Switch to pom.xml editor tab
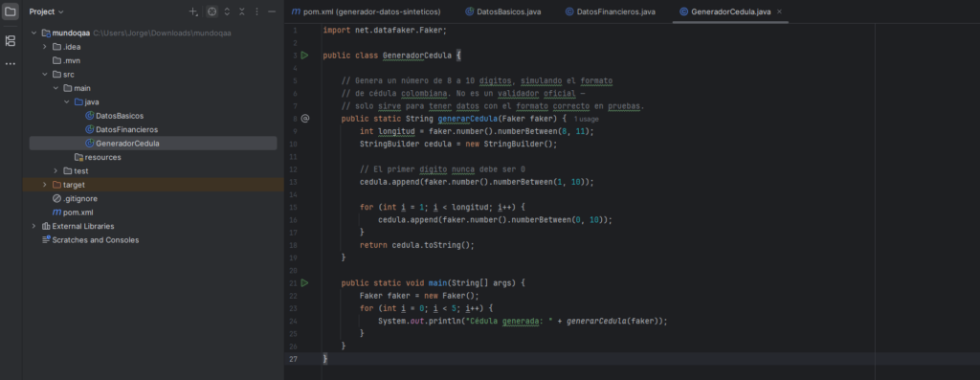The image size is (980, 380). [366, 11]
